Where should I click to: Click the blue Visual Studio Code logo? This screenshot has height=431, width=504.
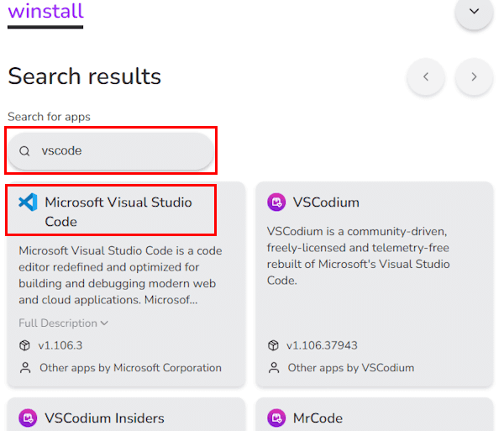28,202
